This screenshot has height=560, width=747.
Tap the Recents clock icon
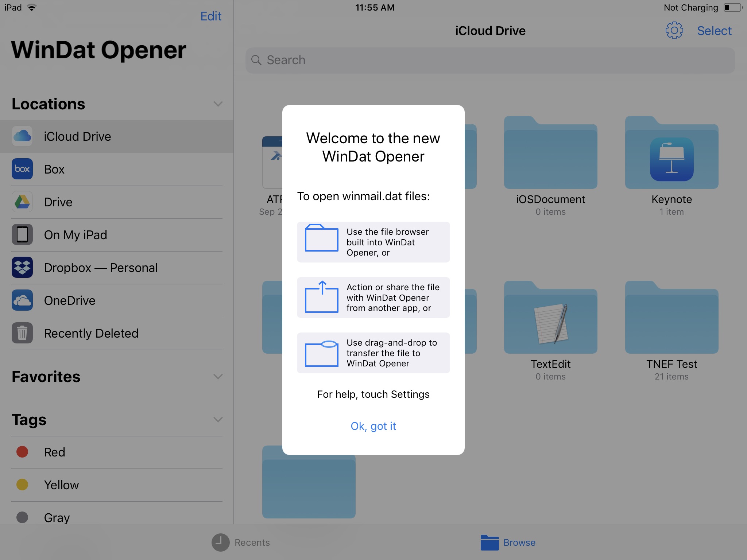(220, 542)
